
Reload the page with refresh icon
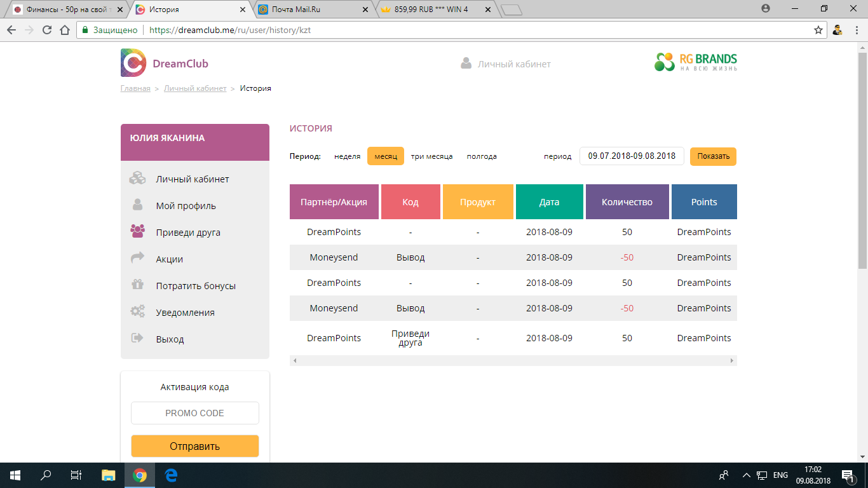(47, 30)
